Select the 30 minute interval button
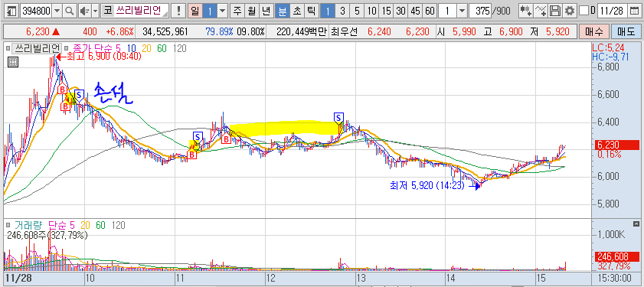The height and width of the screenshot is (287, 644). 400,11
